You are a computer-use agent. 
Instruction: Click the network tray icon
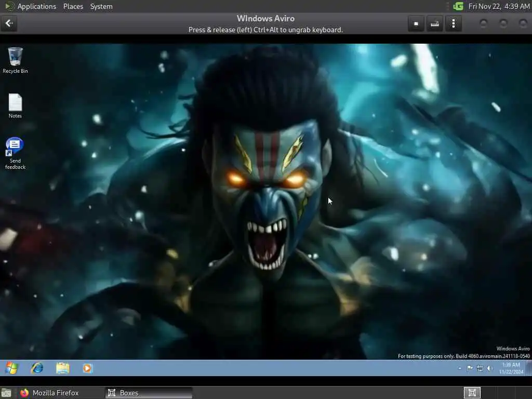[480, 368]
